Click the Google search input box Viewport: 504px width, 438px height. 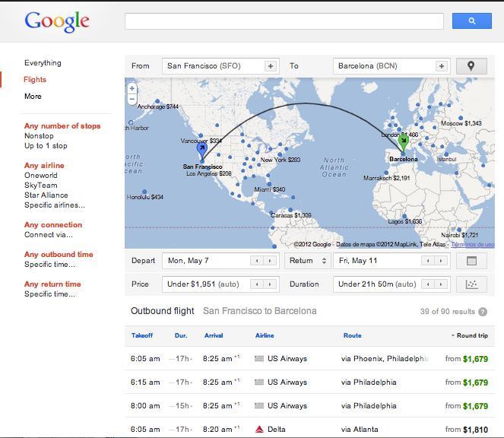pyautogui.click(x=284, y=21)
